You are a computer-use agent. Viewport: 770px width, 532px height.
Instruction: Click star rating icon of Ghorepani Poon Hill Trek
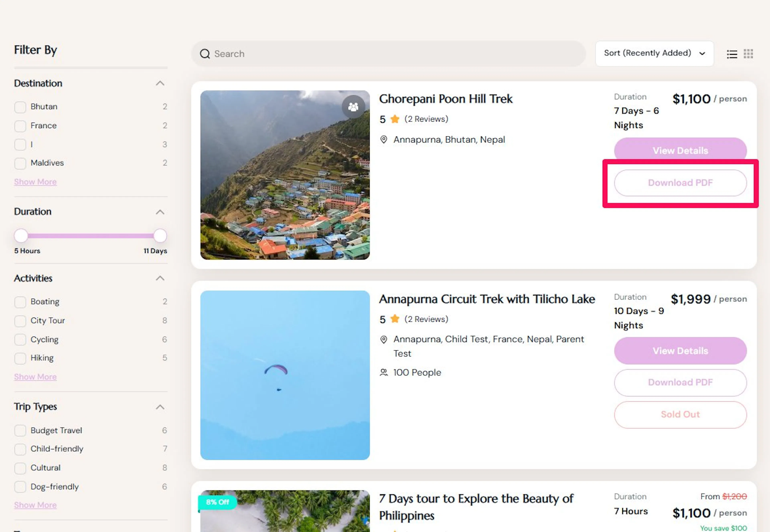(395, 119)
